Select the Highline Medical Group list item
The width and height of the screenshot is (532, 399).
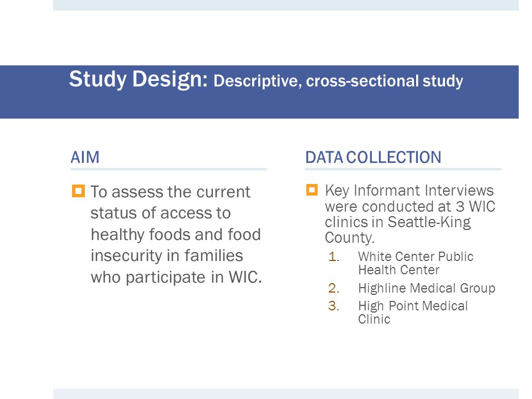pyautogui.click(x=427, y=288)
